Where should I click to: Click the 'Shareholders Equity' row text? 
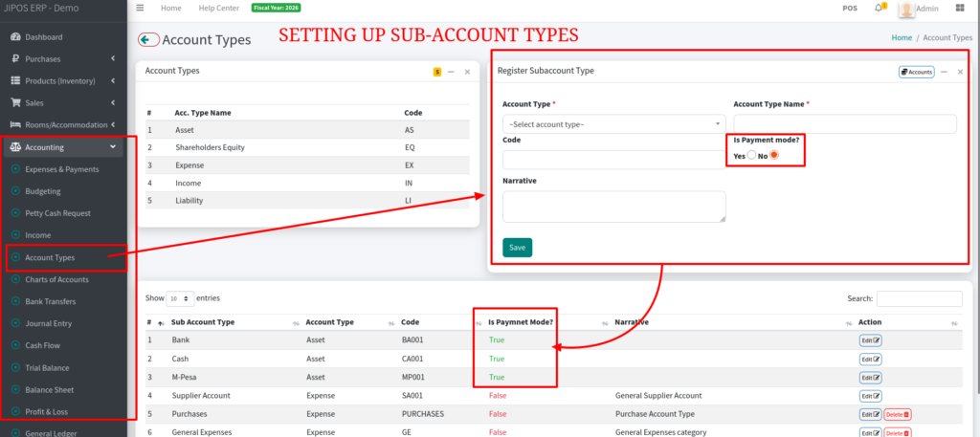point(210,147)
